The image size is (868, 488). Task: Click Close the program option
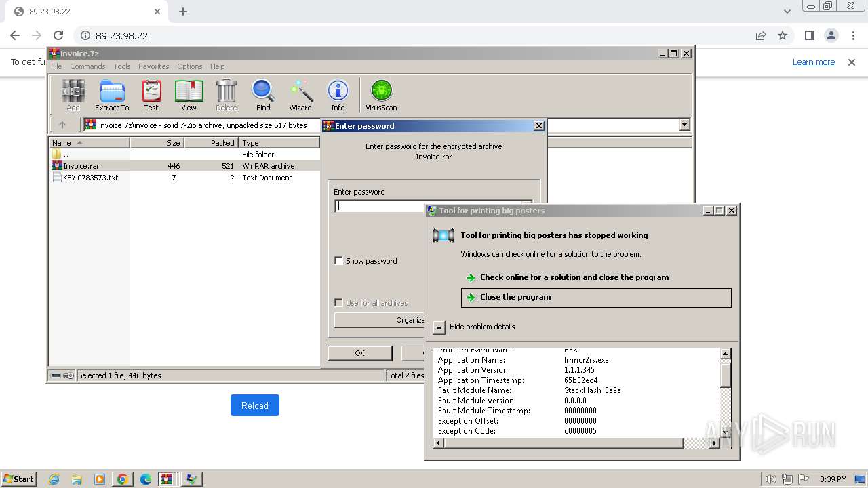(596, 298)
